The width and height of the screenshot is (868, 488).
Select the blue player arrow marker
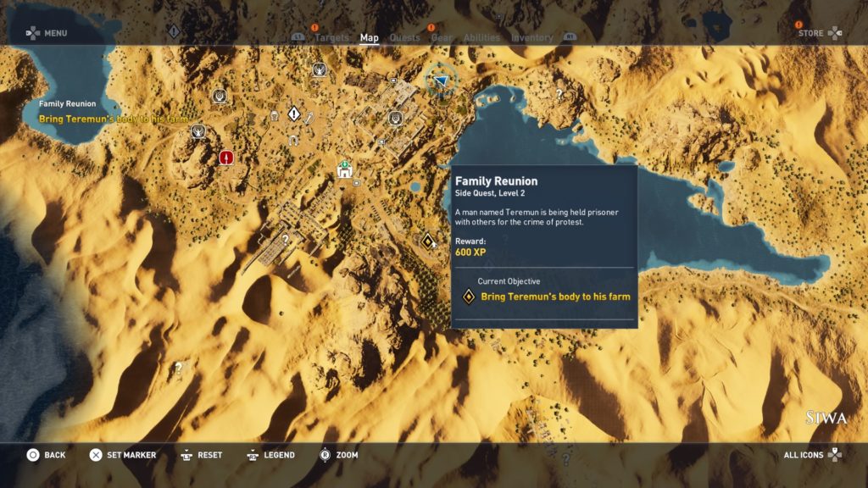tap(440, 81)
